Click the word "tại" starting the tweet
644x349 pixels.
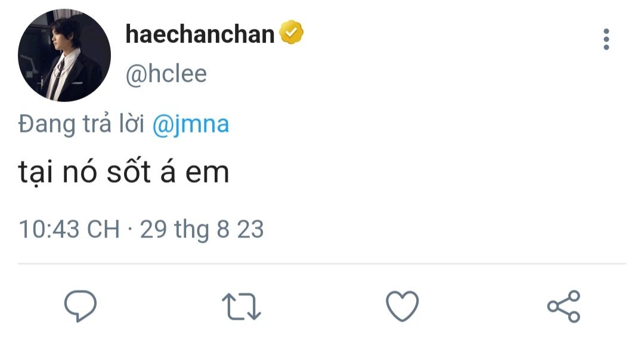(x=35, y=173)
